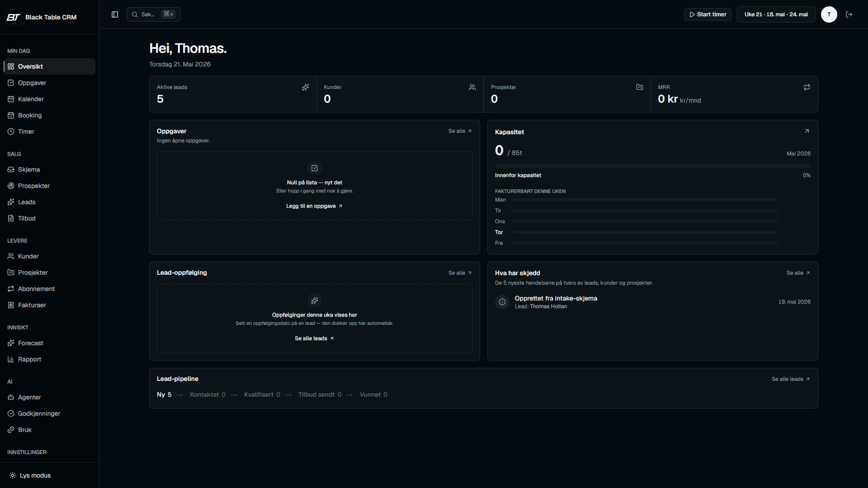The image size is (868, 488).
Task: Select pipeline stage Tilbud sendt 0
Action: (x=320, y=394)
